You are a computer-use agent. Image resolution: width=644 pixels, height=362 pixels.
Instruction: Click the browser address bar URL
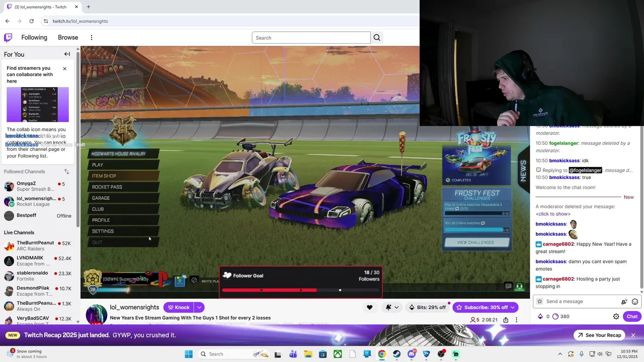80,21
